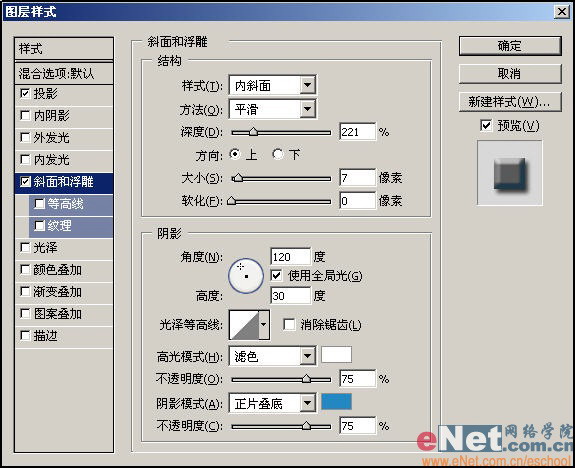
Task: Click the bevel style preview thumbnail
Action: click(x=510, y=173)
